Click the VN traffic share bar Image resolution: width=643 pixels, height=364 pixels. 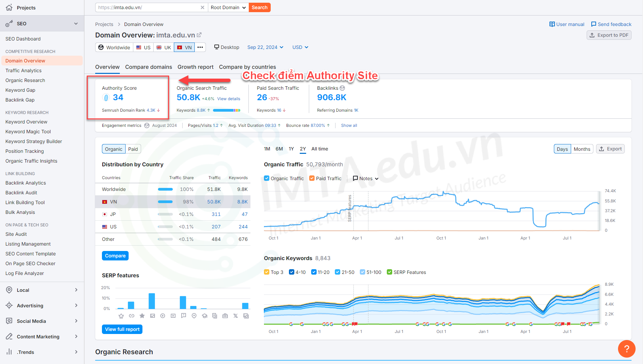165,202
